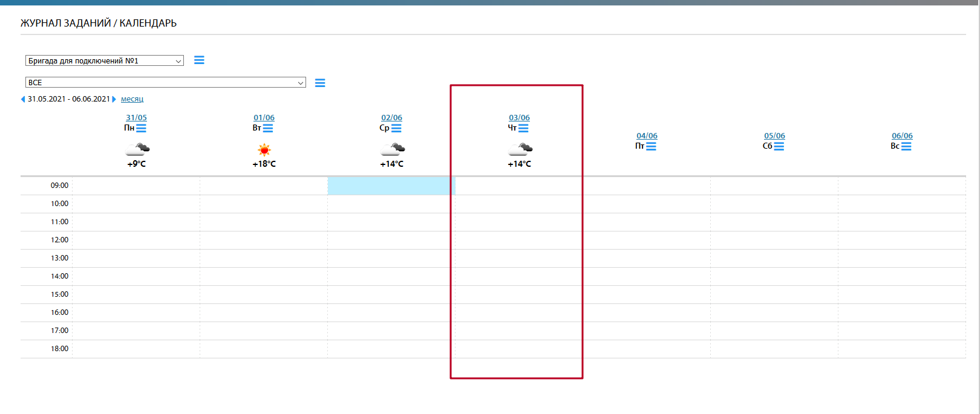
Task: Open Tuesday (Вт) day menu icon
Action: point(268,128)
